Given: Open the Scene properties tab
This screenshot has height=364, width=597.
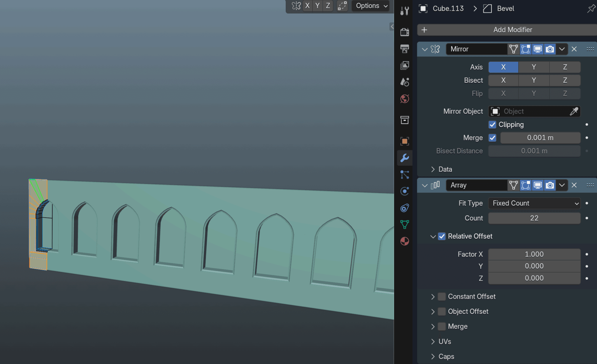Looking at the screenshot, I should point(405,82).
